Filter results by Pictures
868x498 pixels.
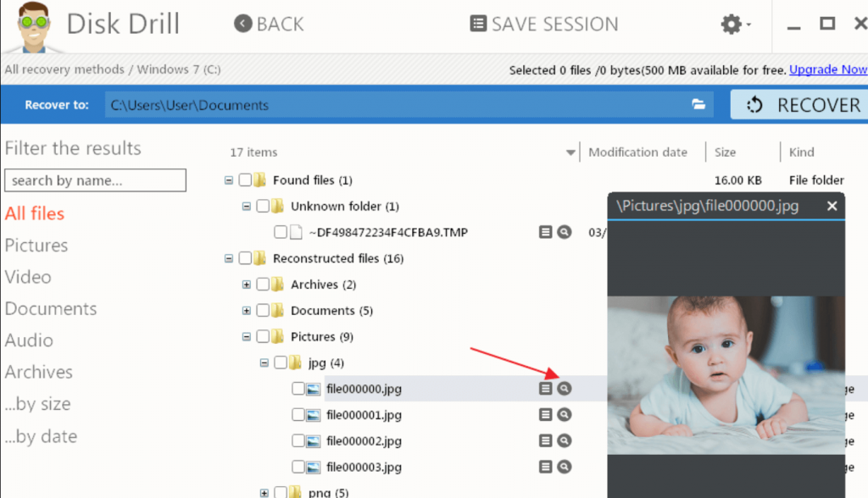click(x=36, y=245)
